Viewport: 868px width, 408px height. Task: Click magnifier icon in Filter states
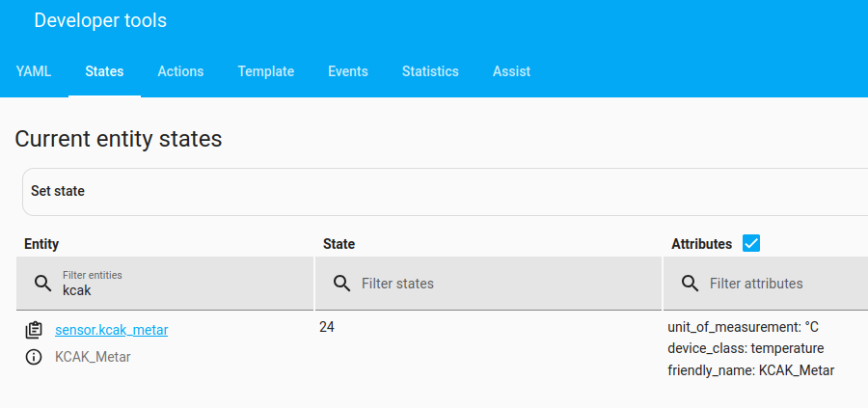(341, 284)
